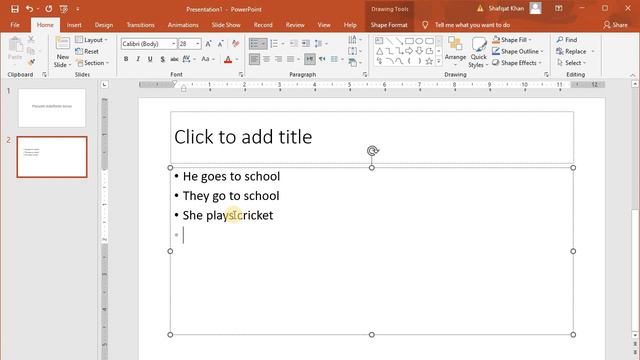Open the ribbon display options icon
The image size is (640, 360).
[559, 9]
